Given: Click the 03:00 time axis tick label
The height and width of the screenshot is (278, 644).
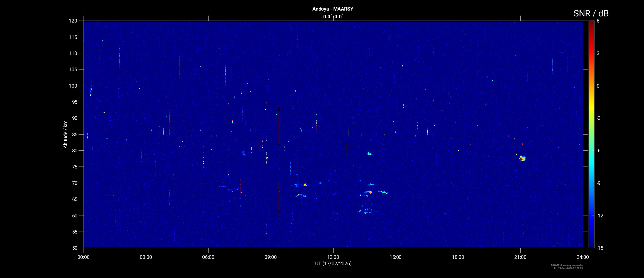Looking at the screenshot, I should pos(146,257).
